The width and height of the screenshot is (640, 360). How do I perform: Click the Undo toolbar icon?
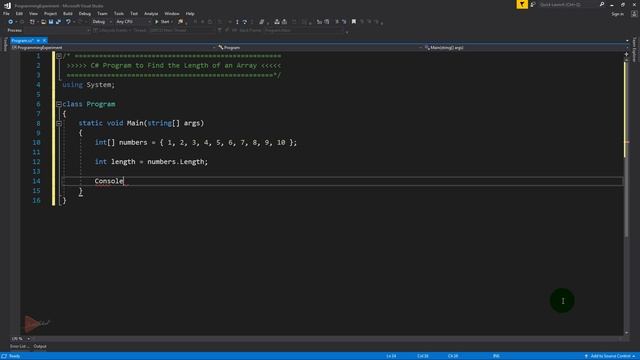point(68,22)
